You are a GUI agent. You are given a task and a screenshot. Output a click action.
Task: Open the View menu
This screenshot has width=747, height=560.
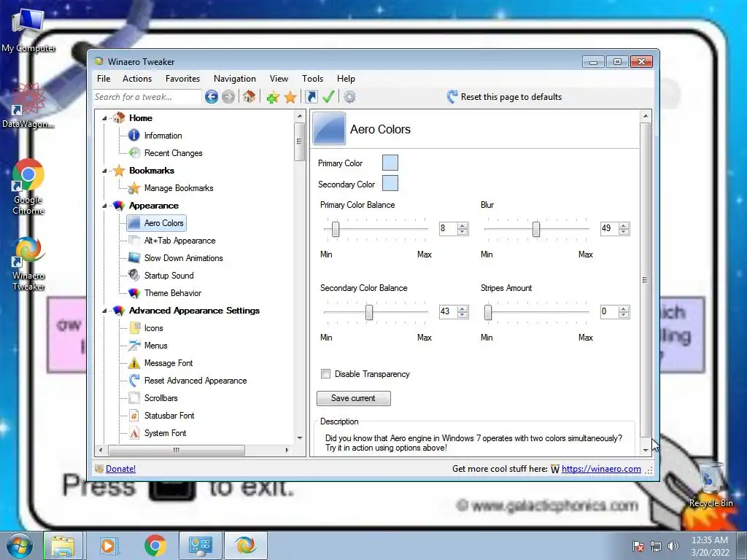tap(279, 79)
